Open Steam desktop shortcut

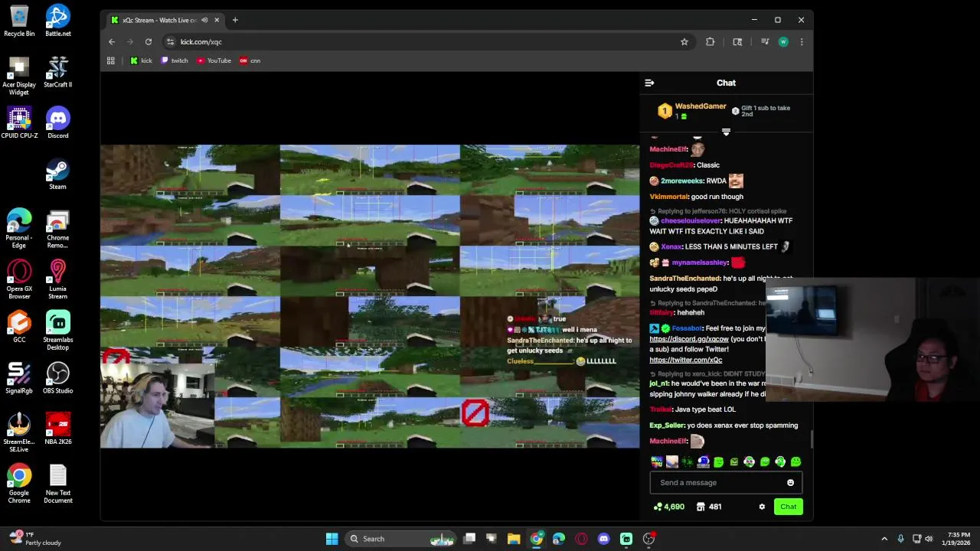click(x=58, y=174)
